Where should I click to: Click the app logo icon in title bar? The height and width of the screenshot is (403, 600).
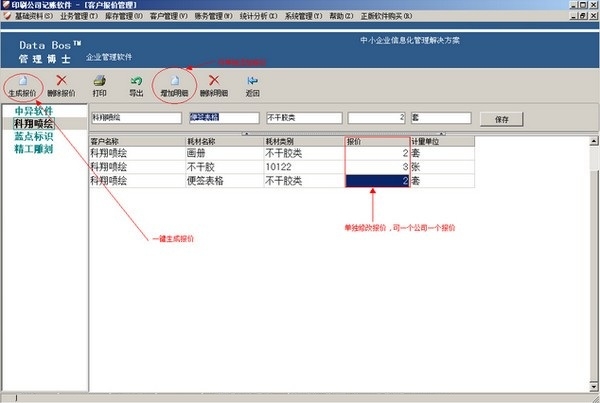pos(6,5)
